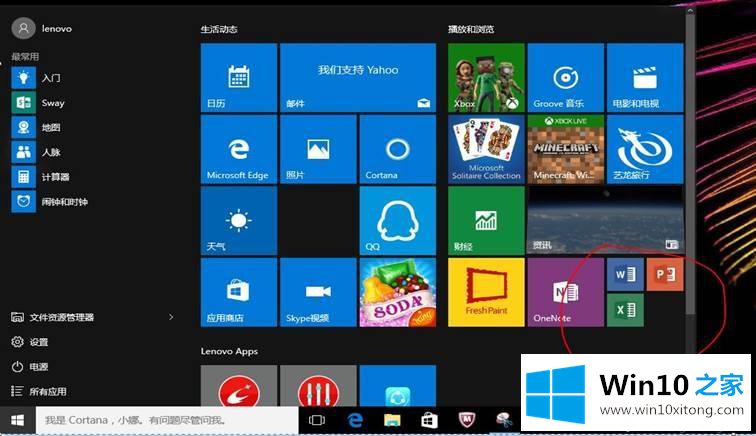Open the red swoosh Lenovo Apps tile
The image size is (756, 436).
pos(239,385)
